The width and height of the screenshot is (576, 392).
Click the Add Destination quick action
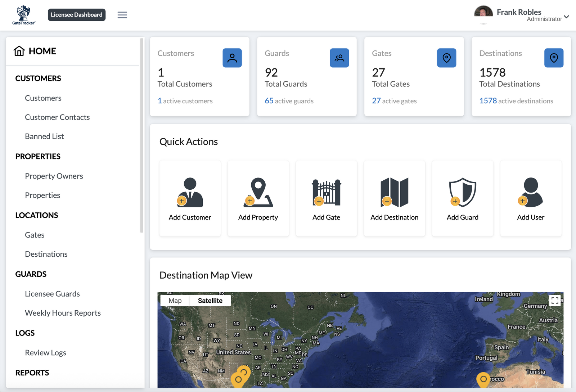click(395, 198)
